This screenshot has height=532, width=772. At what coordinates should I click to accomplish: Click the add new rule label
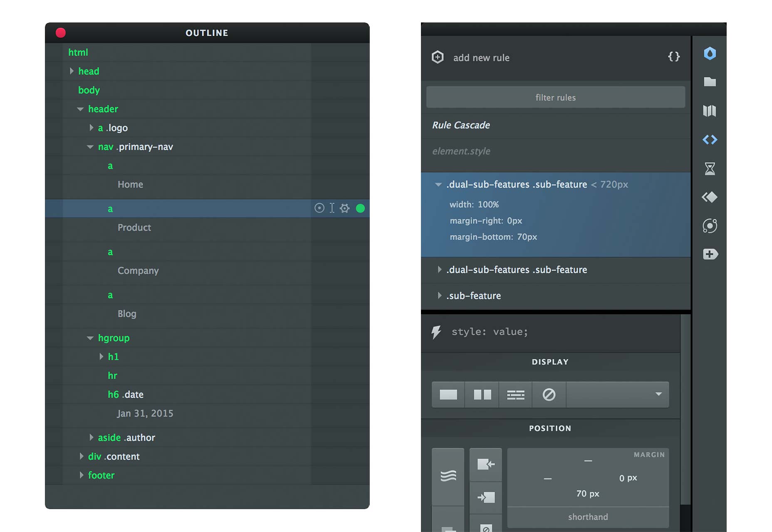tap(481, 58)
